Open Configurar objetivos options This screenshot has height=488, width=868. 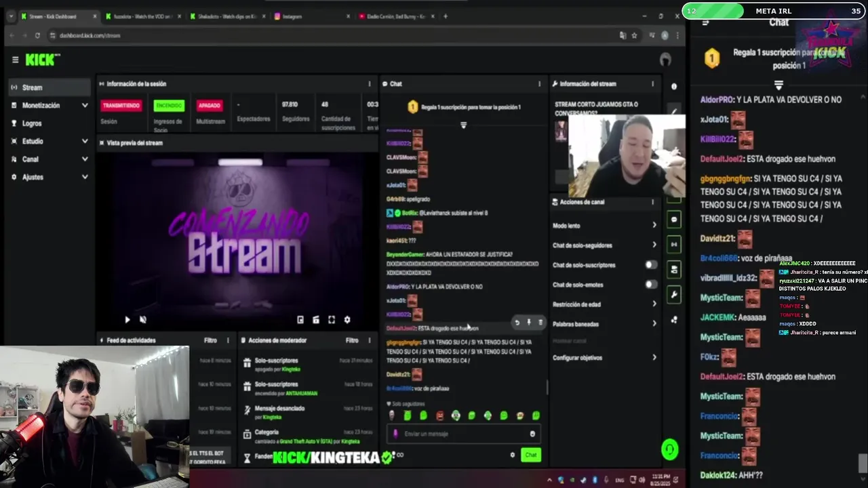pos(604,358)
